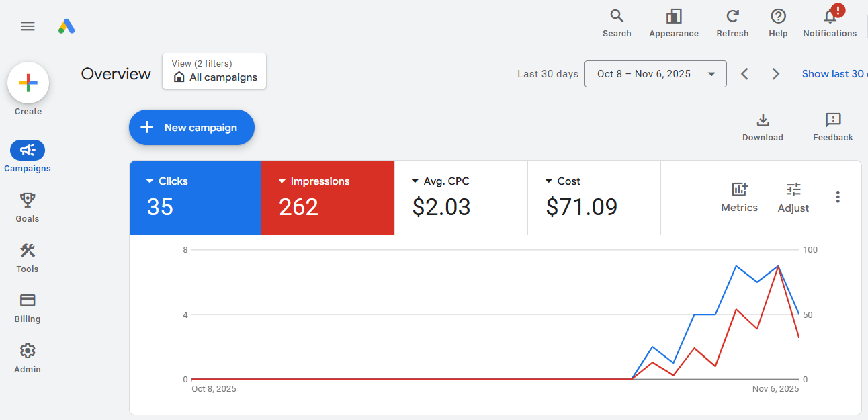Click the Show last 30 days link
Screen dimensions: 868x420
coord(833,74)
